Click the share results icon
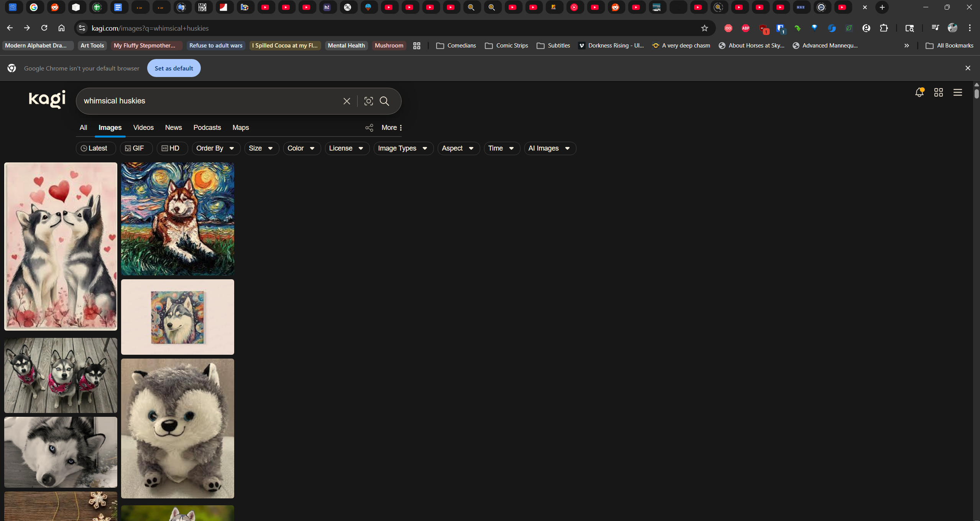Screen dimensions: 980x521 point(369,128)
